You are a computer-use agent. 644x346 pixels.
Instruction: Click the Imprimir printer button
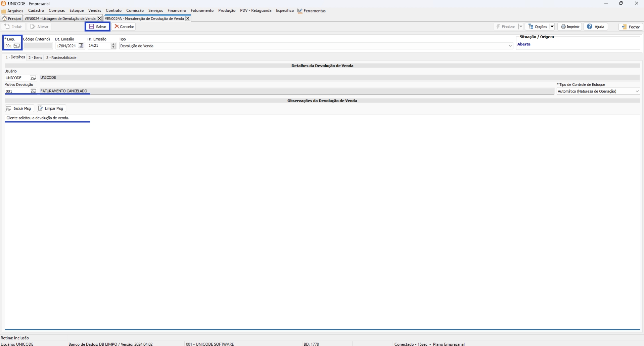570,27
